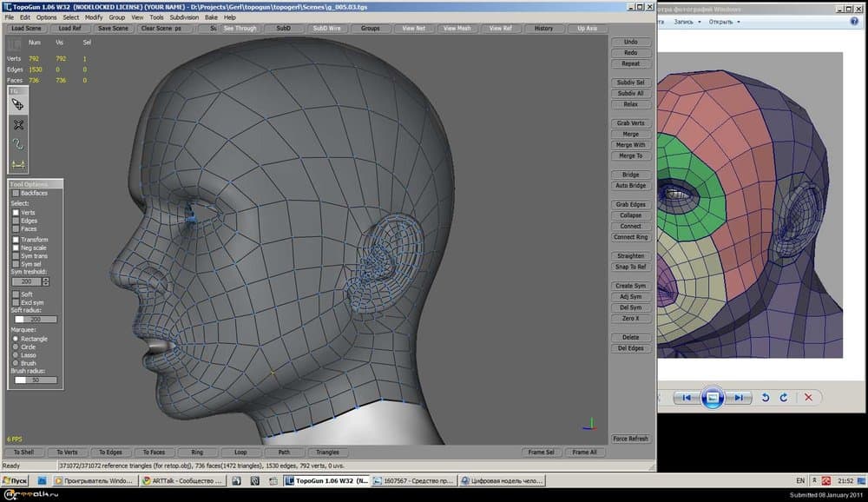Choose the Lasso marquee option
Image resolution: width=868 pixels, height=502 pixels.
[x=16, y=354]
